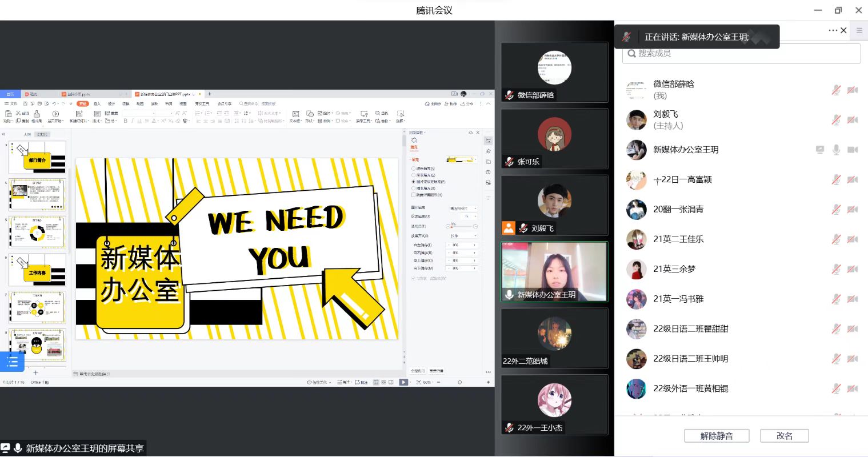868x457 pixels.
Task: Click the 透明度 transparency slider
Action: (462, 226)
